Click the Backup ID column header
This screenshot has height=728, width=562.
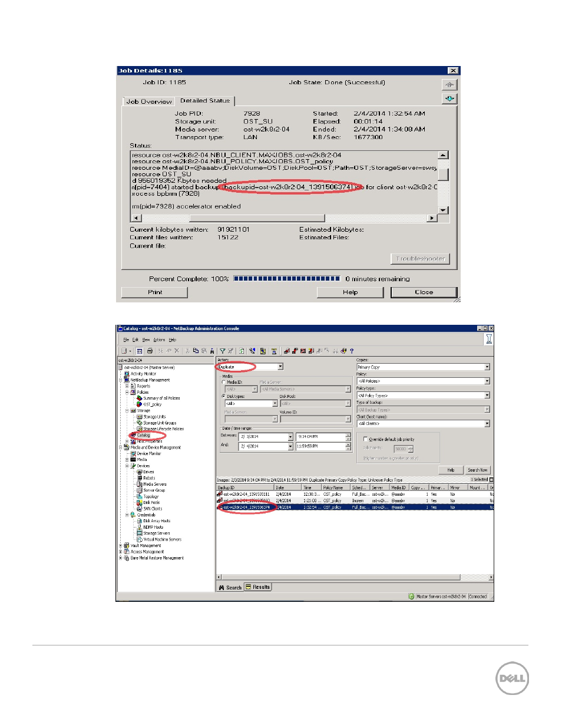(245, 487)
